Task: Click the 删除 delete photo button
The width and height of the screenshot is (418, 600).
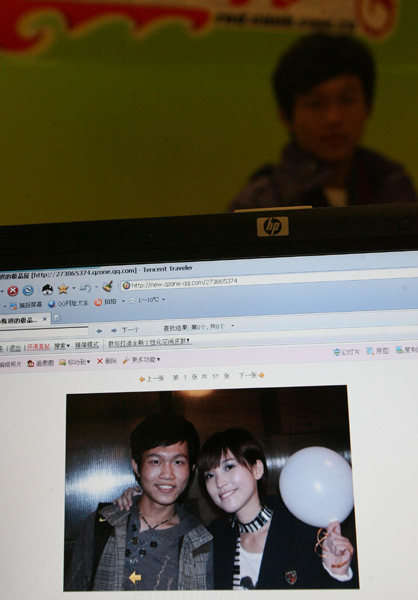Action: [107, 361]
